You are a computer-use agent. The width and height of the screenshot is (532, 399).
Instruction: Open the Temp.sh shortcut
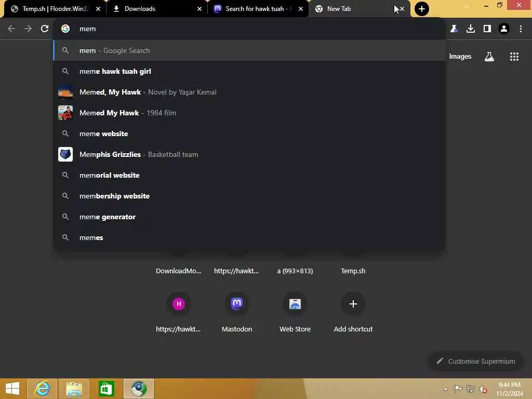pyautogui.click(x=353, y=271)
